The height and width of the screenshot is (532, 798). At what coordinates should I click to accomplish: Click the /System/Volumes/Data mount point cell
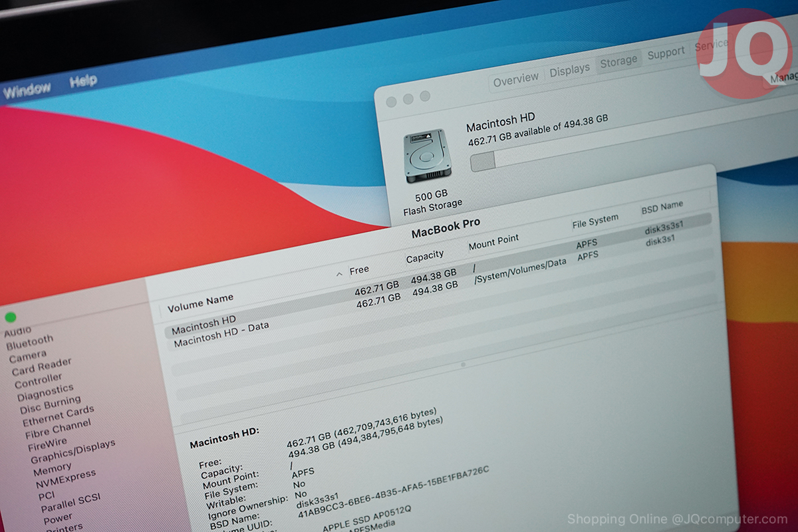coord(520,271)
